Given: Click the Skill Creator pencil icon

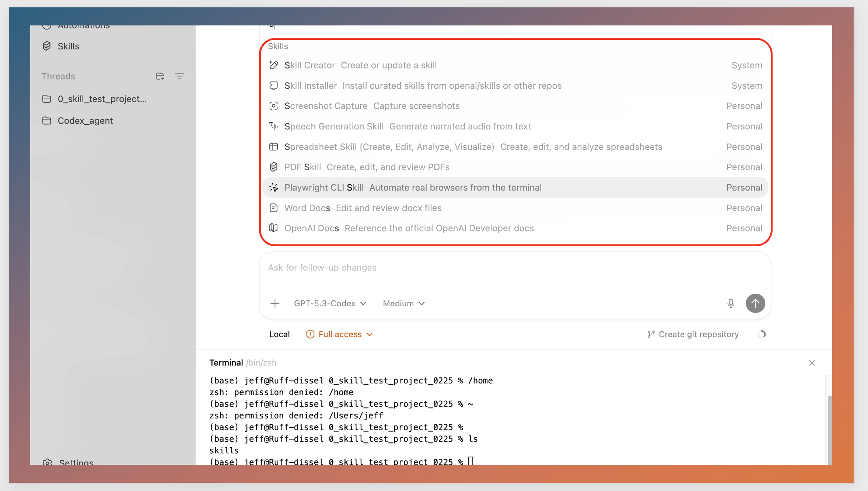Looking at the screenshot, I should coord(273,65).
